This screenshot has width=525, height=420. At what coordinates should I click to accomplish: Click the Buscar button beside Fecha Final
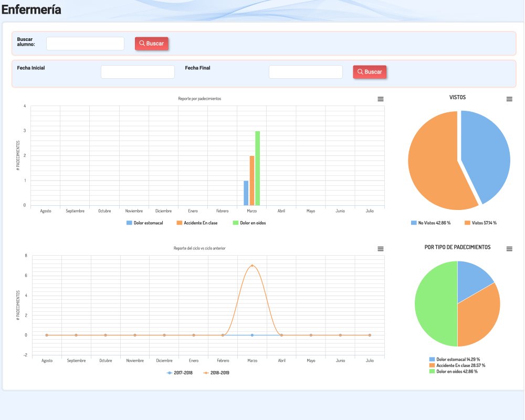click(370, 72)
